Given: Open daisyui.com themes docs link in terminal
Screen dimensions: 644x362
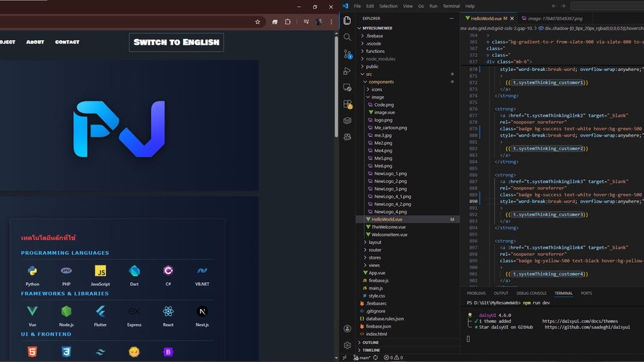Looking at the screenshot, I should (580, 321).
